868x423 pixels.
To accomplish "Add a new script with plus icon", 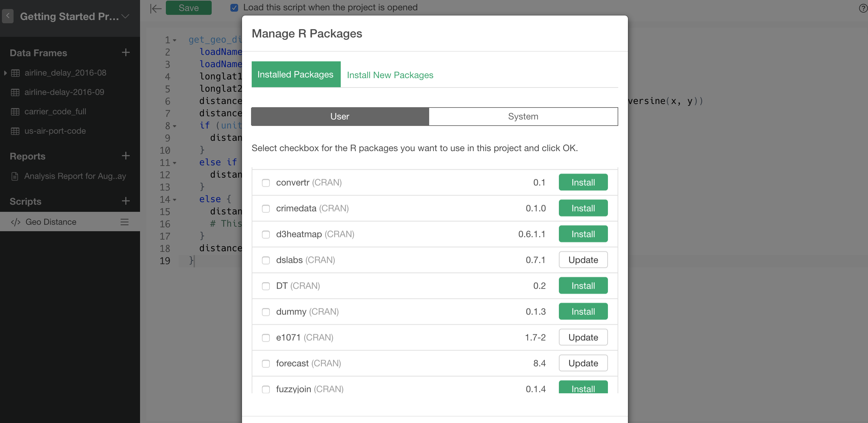I will click(x=126, y=201).
